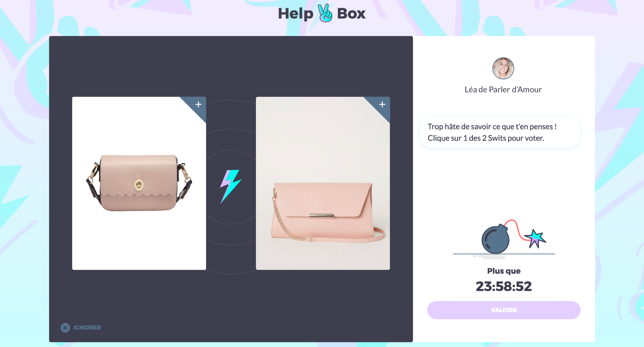Confirm the vote with VALIDER button
644x347 pixels.
click(x=504, y=310)
